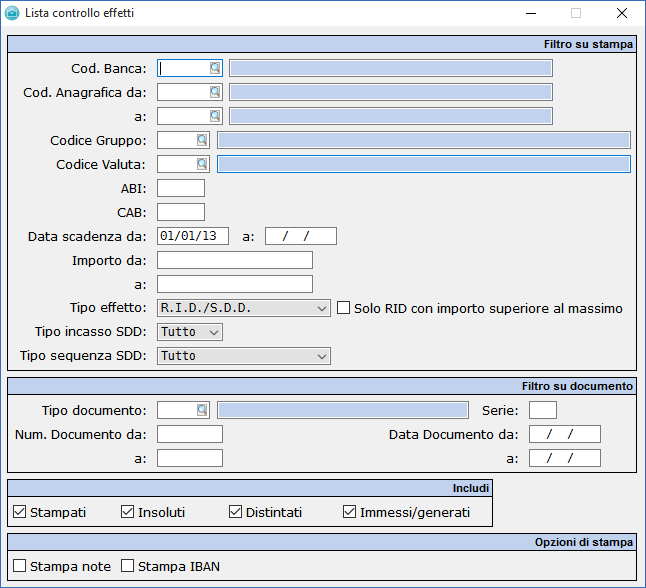Click the Num. Documento end field
646x588 pixels.
click(x=190, y=458)
